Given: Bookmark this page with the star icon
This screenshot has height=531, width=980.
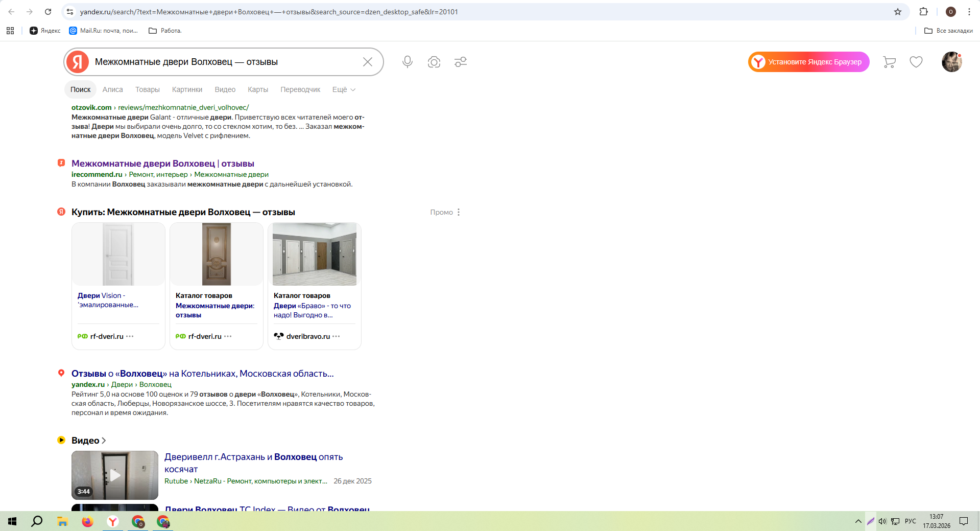Looking at the screenshot, I should coord(898,12).
